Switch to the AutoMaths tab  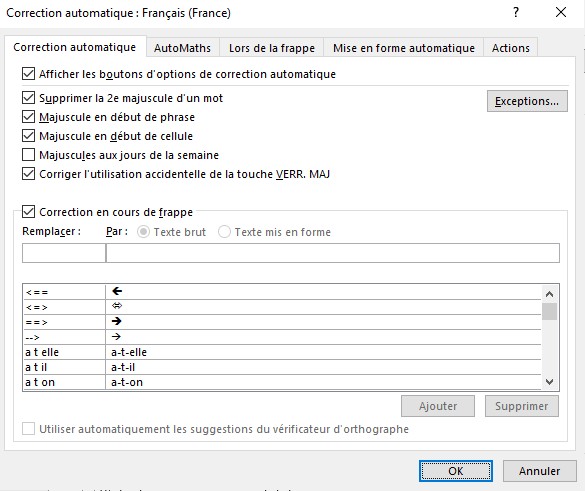(182, 48)
